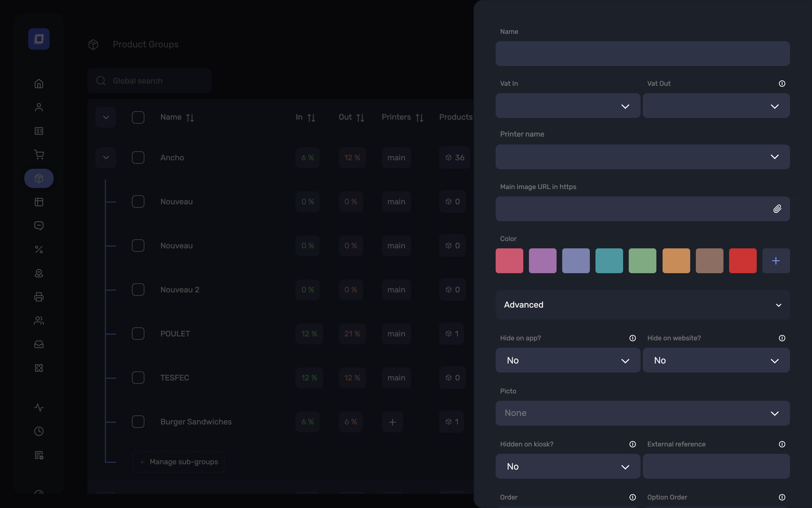Click the app logo at top of sidebar
Image resolution: width=812 pixels, height=508 pixels.
tap(39, 39)
